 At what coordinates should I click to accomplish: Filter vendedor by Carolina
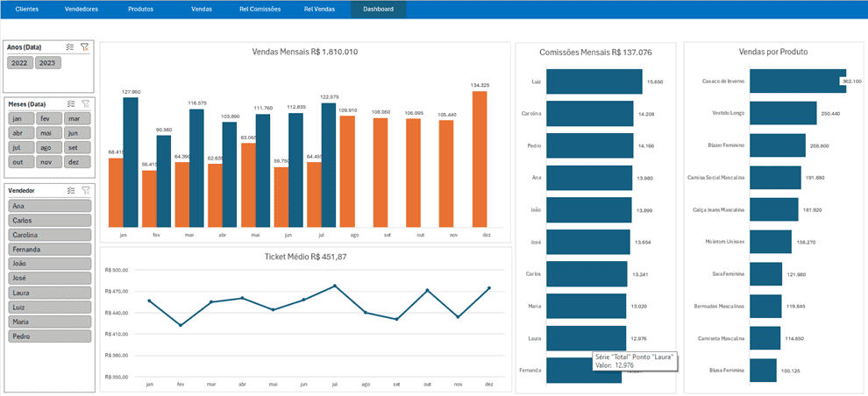point(49,235)
